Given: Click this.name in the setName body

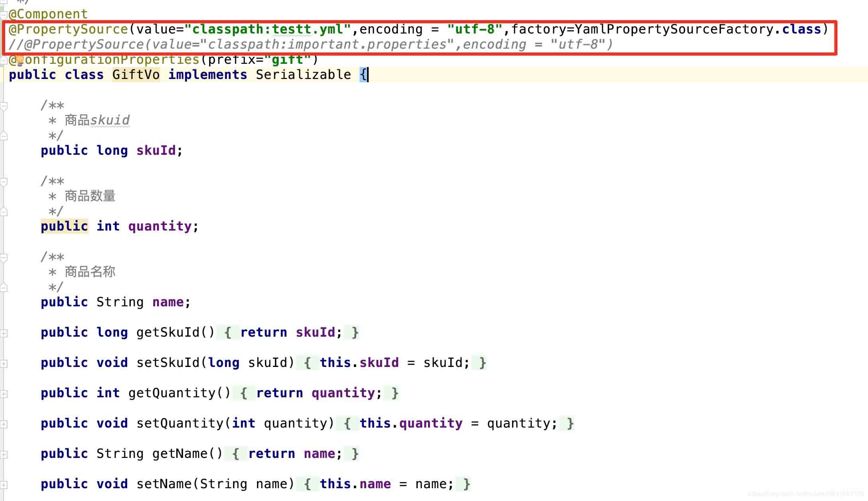Looking at the screenshot, I should [x=355, y=484].
